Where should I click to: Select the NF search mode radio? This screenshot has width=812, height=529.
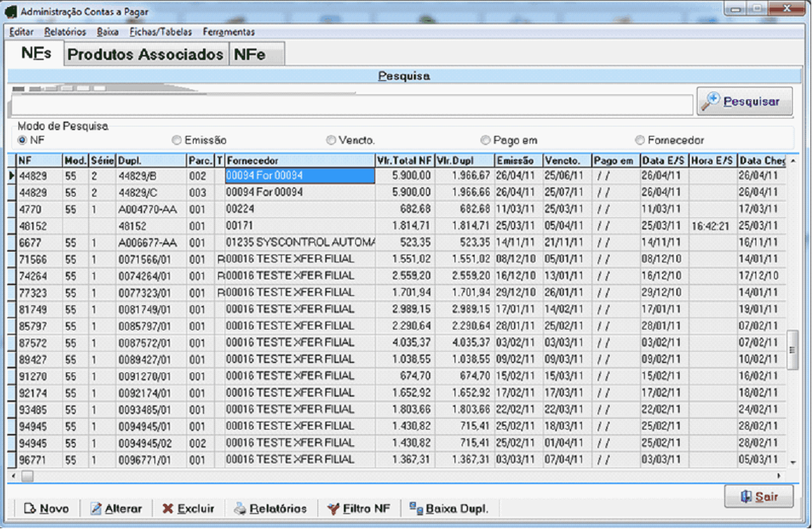pyautogui.click(x=22, y=140)
